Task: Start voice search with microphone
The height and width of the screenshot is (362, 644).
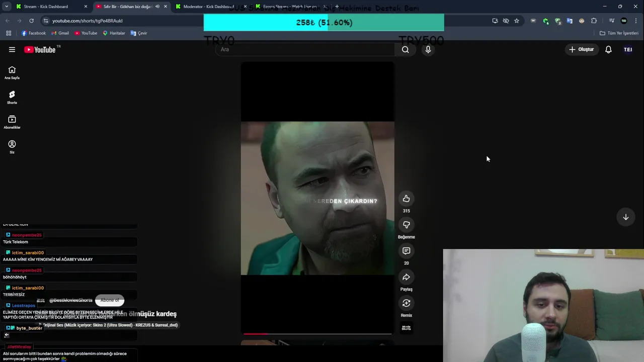Action: pyautogui.click(x=428, y=49)
